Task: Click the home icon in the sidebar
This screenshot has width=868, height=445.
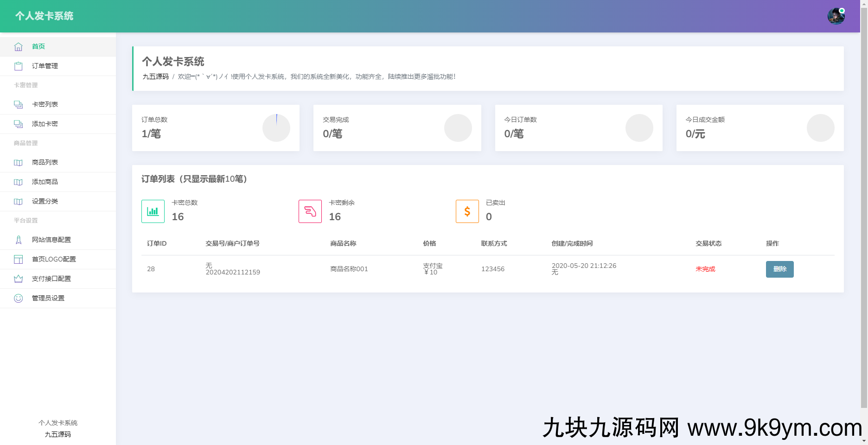Action: 19,47
